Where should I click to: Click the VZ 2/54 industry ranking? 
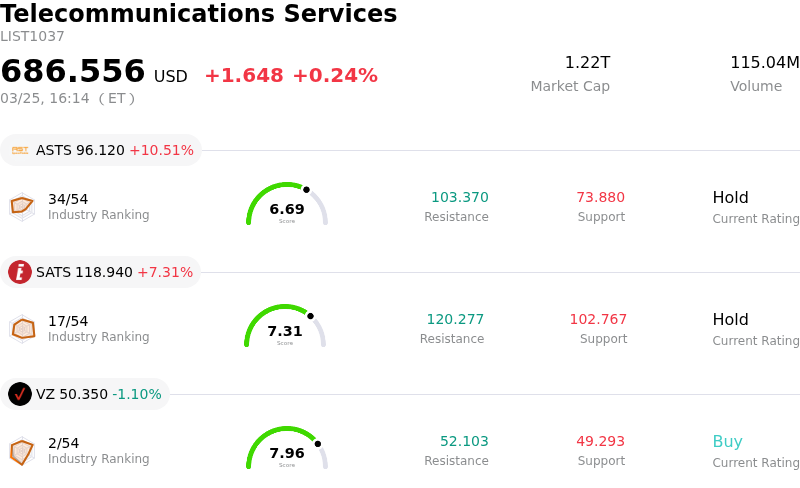point(63,443)
